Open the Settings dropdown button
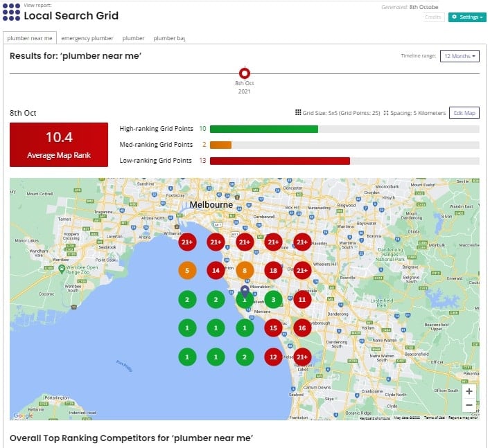490x448 pixels. (467, 17)
